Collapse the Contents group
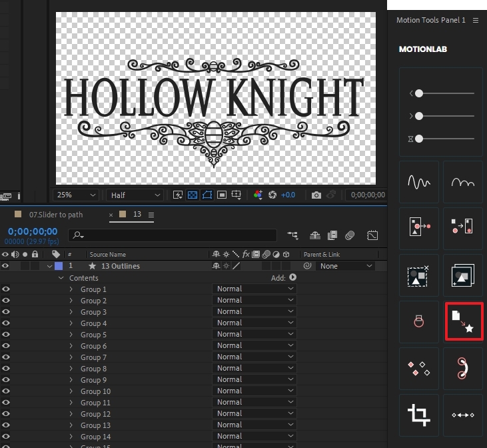Viewport: 487px width, 448px height. coord(61,277)
